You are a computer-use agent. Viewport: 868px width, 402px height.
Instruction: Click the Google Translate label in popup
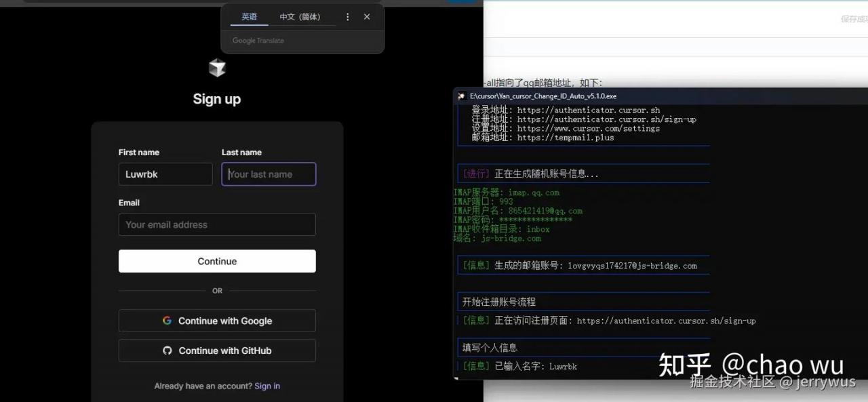coord(258,41)
